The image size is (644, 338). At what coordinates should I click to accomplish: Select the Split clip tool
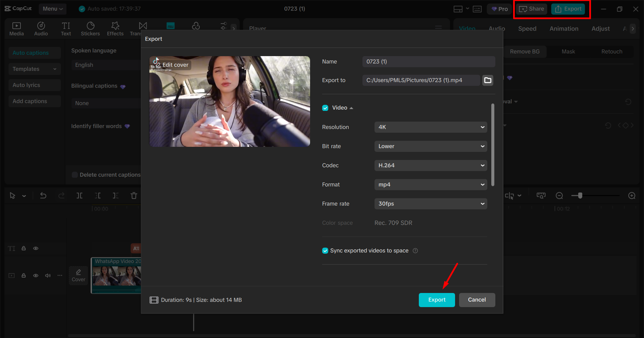pos(79,195)
